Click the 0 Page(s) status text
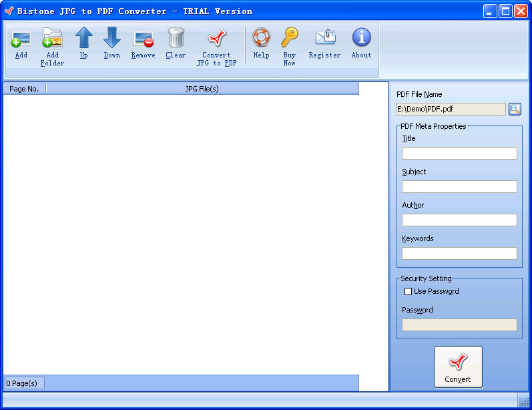 pos(22,383)
